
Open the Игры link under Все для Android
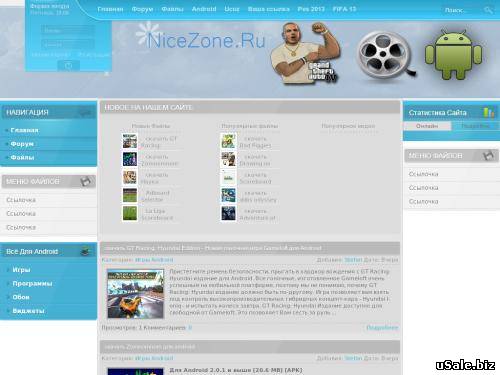[21, 270]
